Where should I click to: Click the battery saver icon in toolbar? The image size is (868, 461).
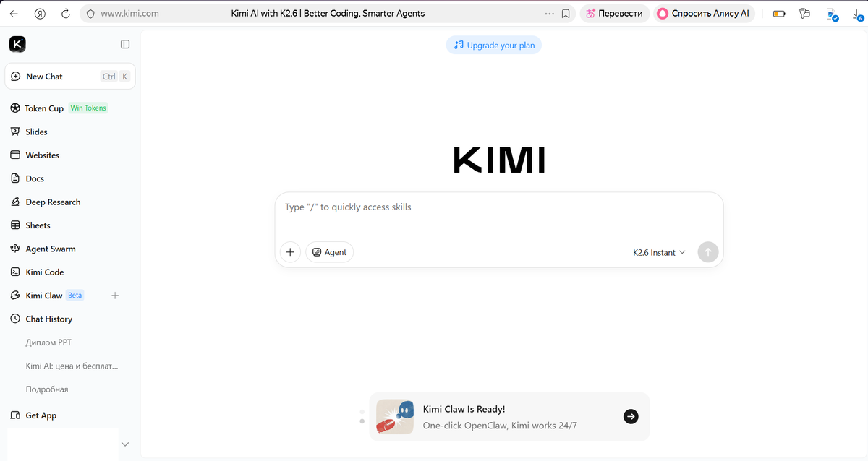pyautogui.click(x=779, y=13)
